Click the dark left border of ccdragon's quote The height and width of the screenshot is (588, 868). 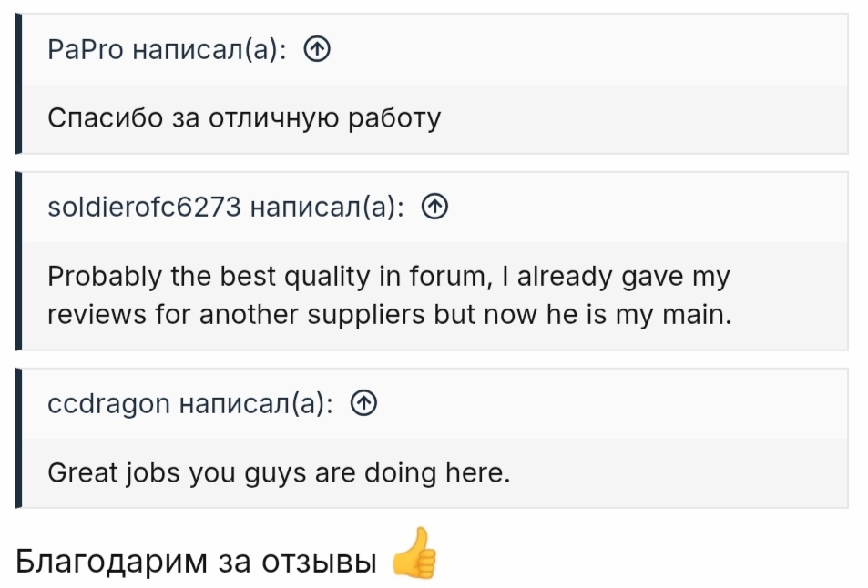[x=18, y=438]
